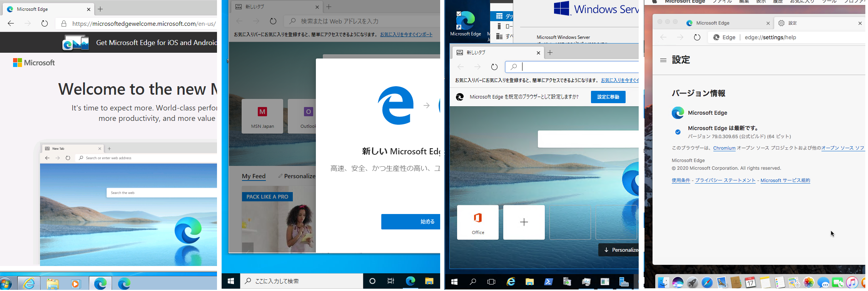868x291 pixels.
Task: Launch Internet Explorer from the Windows 7 taskbar
Action: tap(29, 284)
